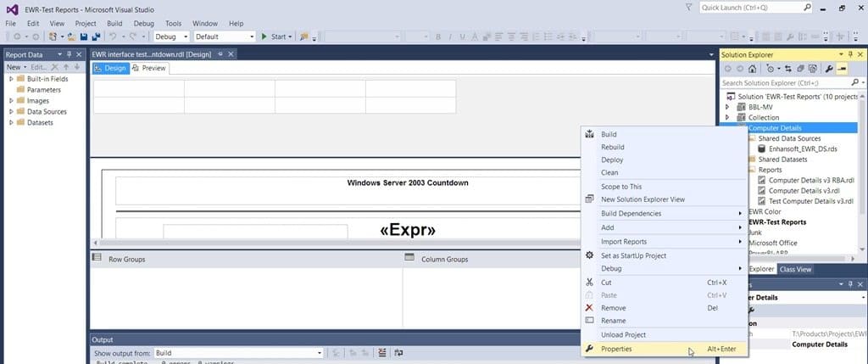Image resolution: width=868 pixels, height=364 pixels.
Task: Click the Sync with Active Document icon
Action: point(787,69)
